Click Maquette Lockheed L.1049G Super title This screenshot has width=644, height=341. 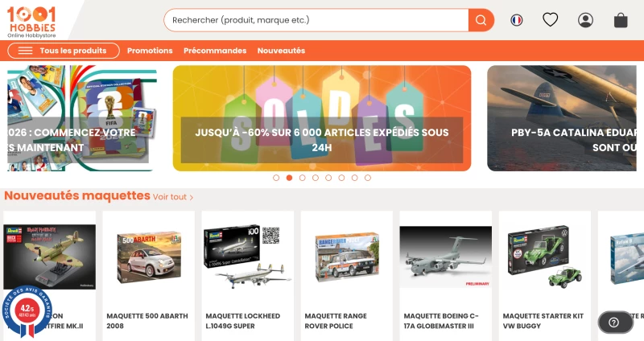click(x=243, y=321)
